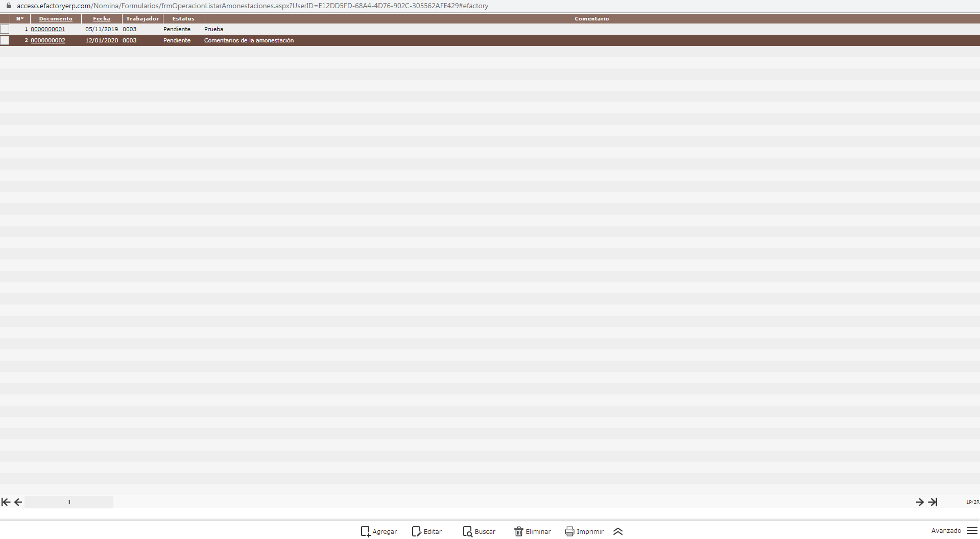Open the Avanzado hamburger menu
This screenshot has width=980, height=539.
pyautogui.click(x=972, y=531)
